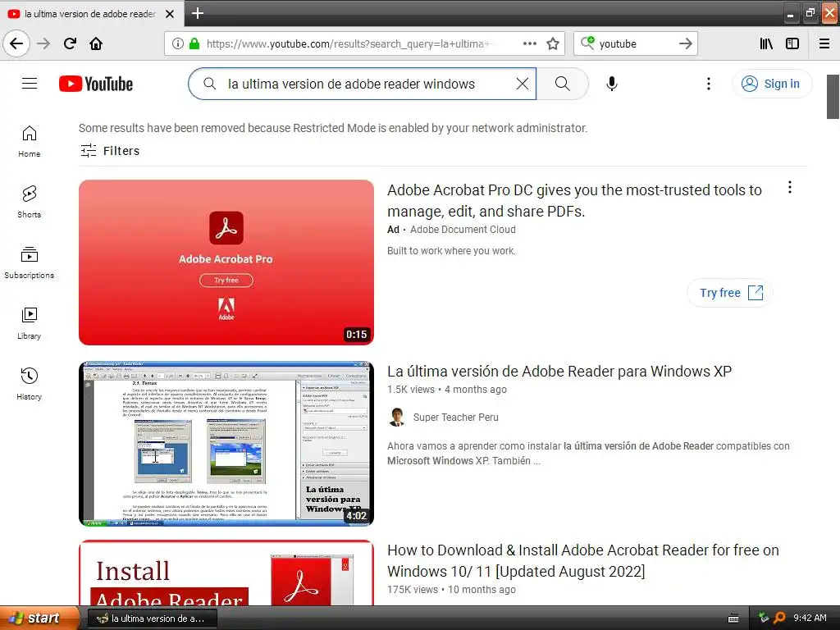Go to Home in the sidebar
Screen dimensions: 840x630
pos(29,141)
